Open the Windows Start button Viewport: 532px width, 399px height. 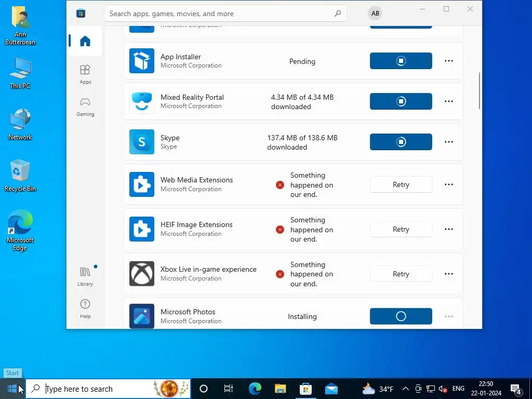12,389
